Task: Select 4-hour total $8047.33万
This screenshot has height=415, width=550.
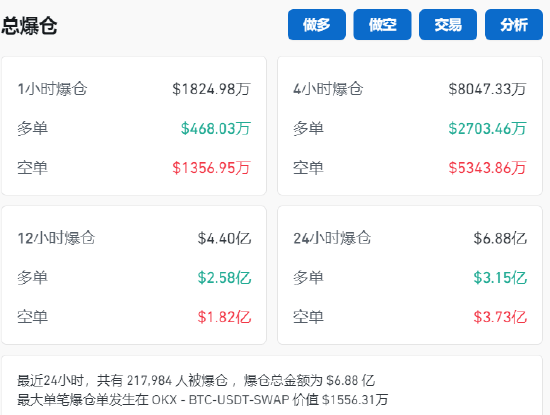Action: [x=487, y=89]
